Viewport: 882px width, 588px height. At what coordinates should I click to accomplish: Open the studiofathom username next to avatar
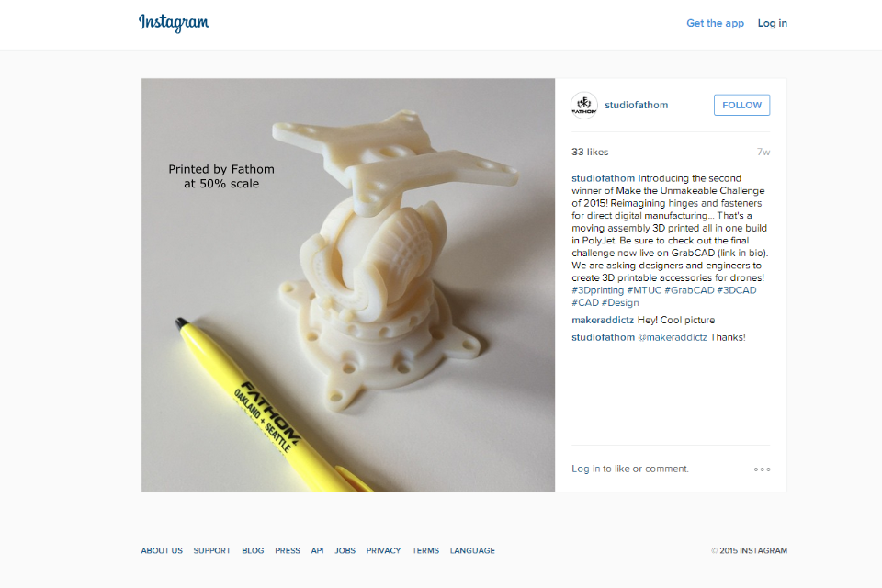(x=636, y=106)
